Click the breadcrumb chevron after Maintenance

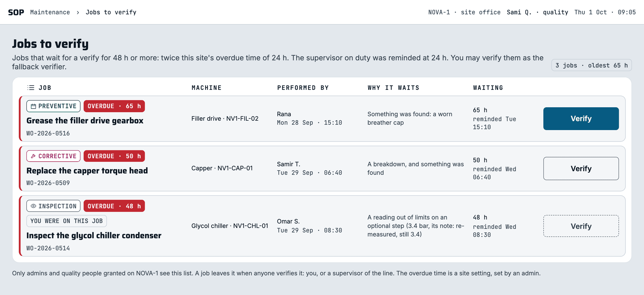tap(78, 12)
